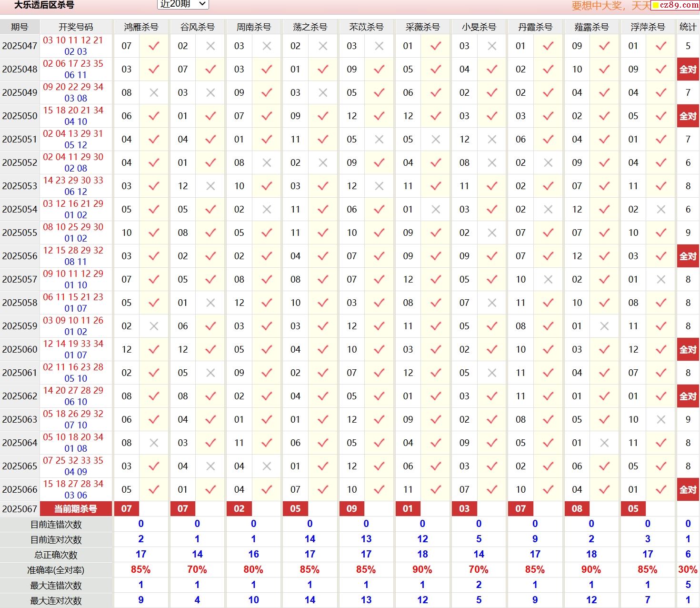Click the X mark for 小旻杀号 in row 2025055
This screenshot has height=608, width=700.
tap(492, 233)
